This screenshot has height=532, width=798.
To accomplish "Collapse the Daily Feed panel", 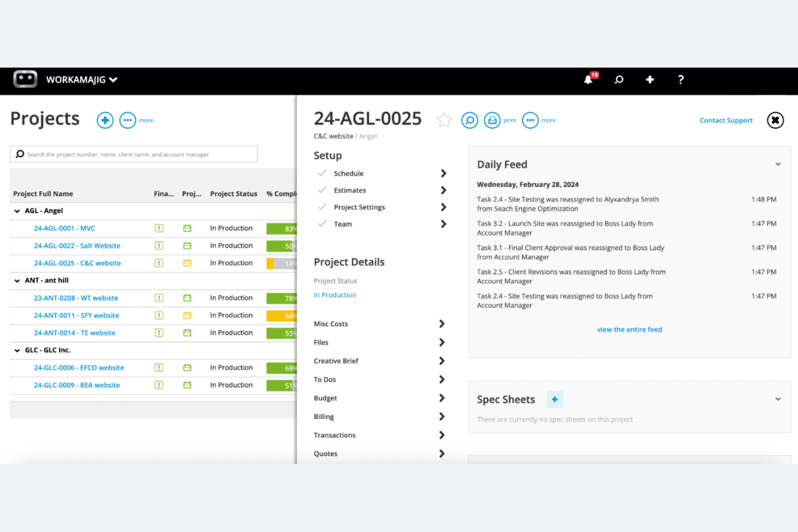I will point(778,164).
